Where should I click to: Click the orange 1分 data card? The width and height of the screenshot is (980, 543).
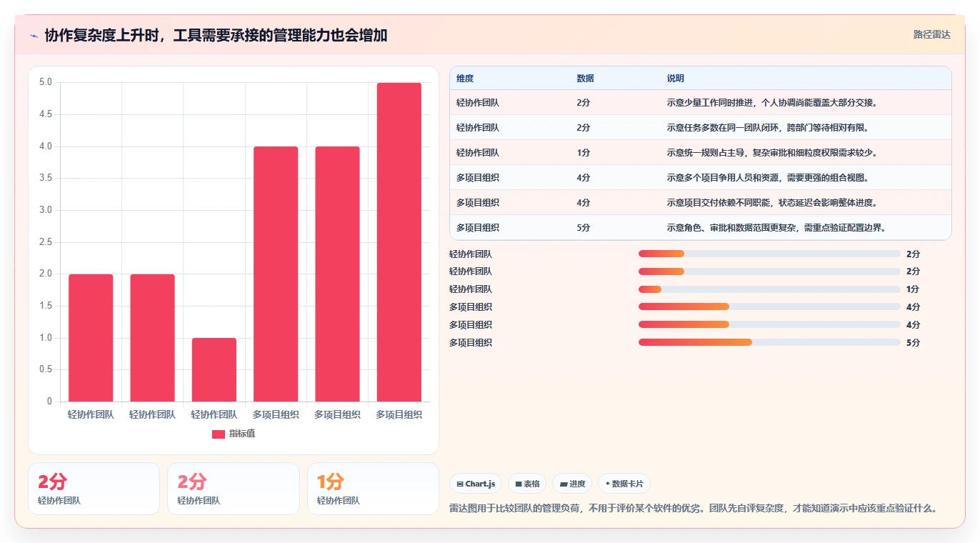[373, 489]
